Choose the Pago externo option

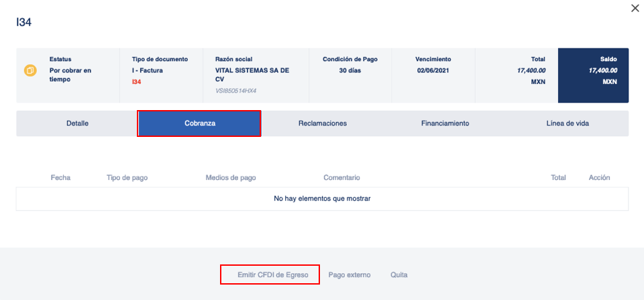pyautogui.click(x=350, y=275)
